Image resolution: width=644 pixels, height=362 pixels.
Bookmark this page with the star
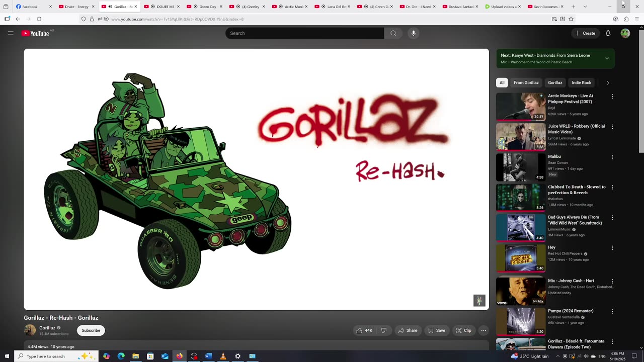pos(571,19)
